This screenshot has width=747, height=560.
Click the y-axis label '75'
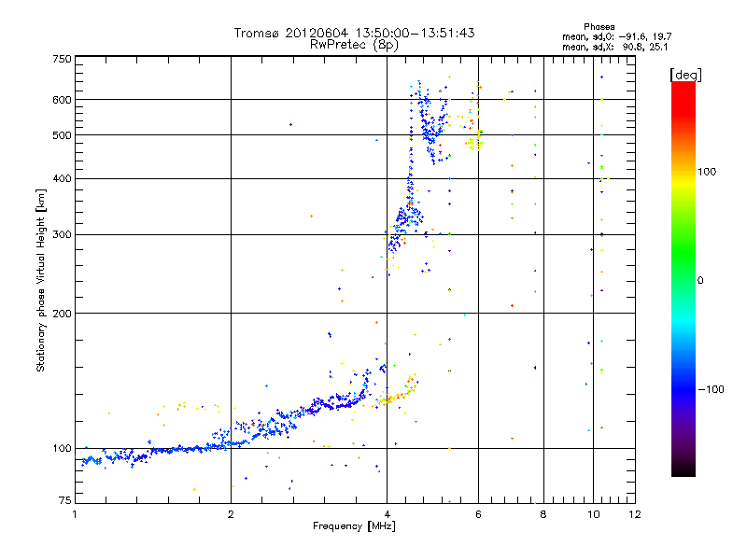tap(65, 500)
